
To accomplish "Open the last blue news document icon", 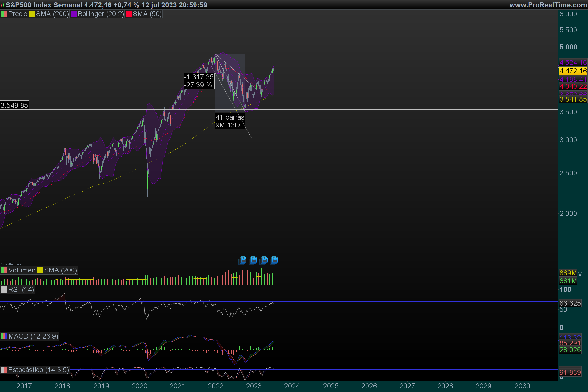I will coord(274,260).
